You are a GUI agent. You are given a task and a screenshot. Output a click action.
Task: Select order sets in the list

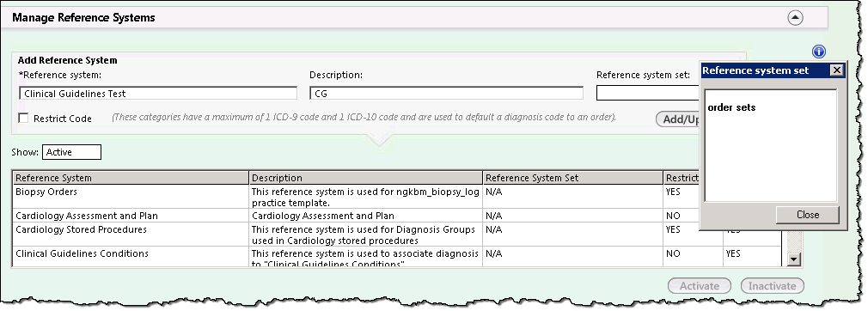[731, 107]
